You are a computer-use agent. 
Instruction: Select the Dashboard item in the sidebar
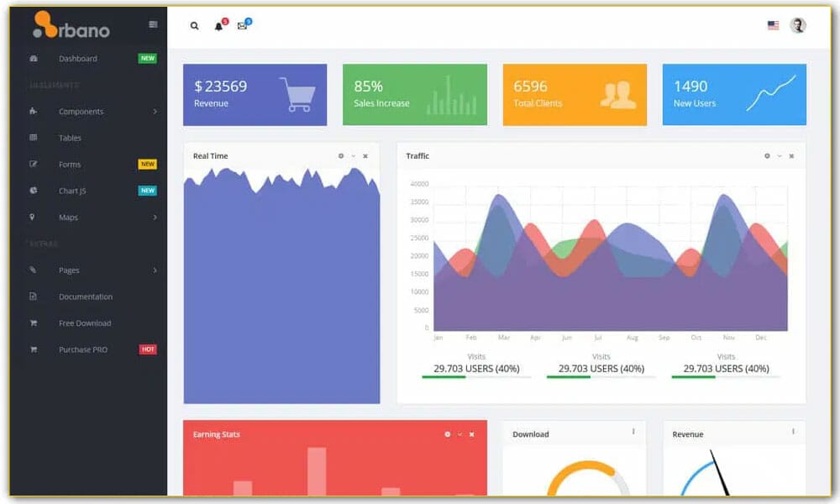tap(79, 58)
